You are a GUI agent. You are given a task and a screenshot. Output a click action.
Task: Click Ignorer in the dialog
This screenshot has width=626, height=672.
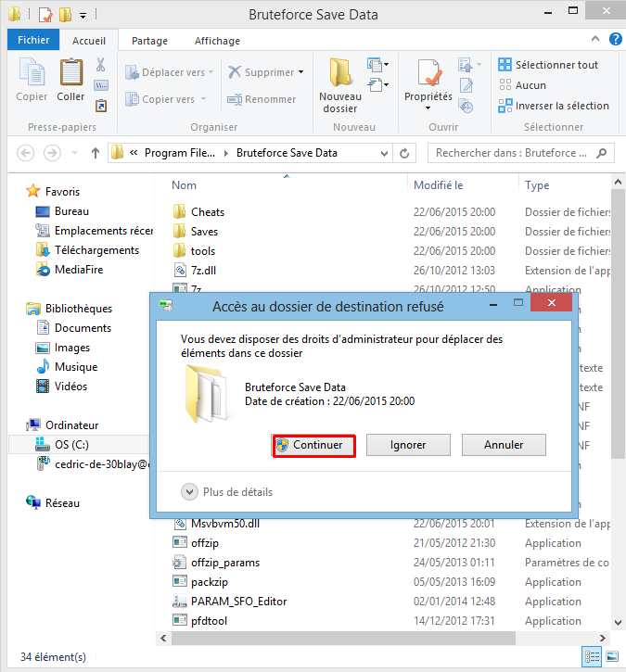click(x=408, y=445)
